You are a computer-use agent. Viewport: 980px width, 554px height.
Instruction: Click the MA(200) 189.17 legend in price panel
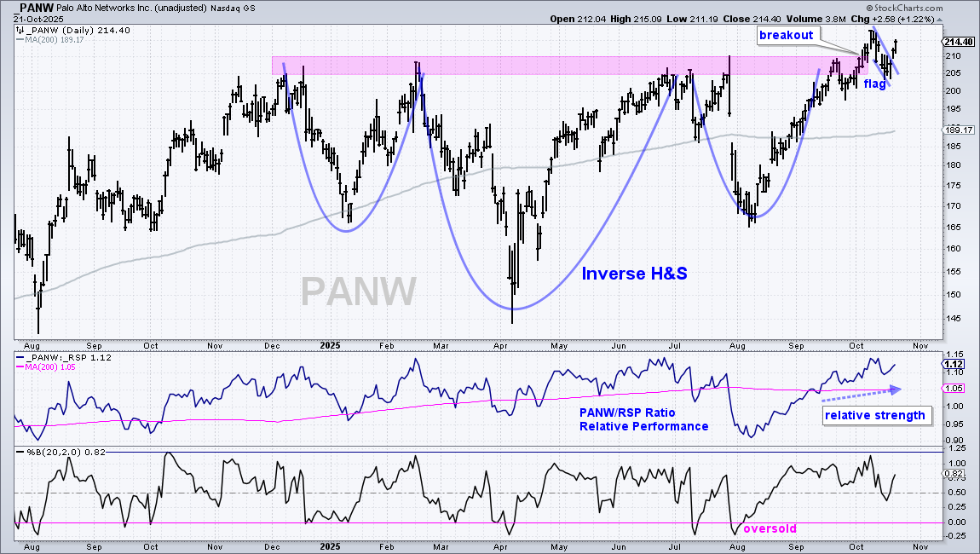pyautogui.click(x=55, y=40)
